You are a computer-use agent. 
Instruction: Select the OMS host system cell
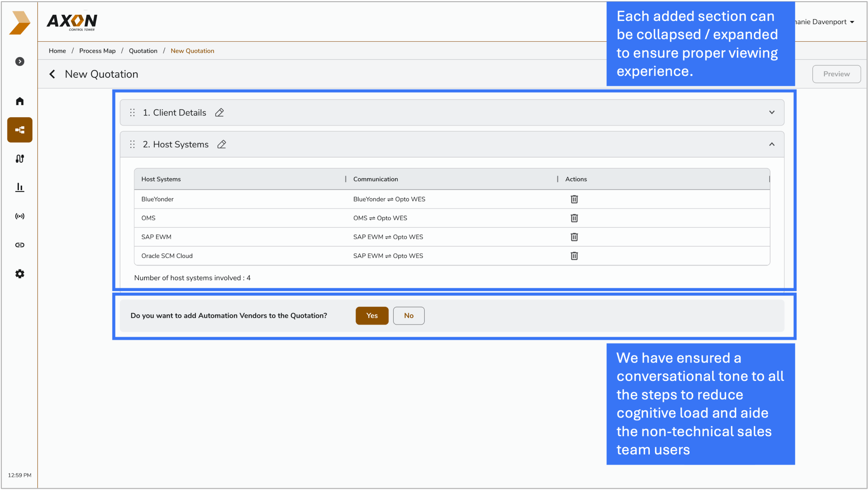(x=148, y=218)
